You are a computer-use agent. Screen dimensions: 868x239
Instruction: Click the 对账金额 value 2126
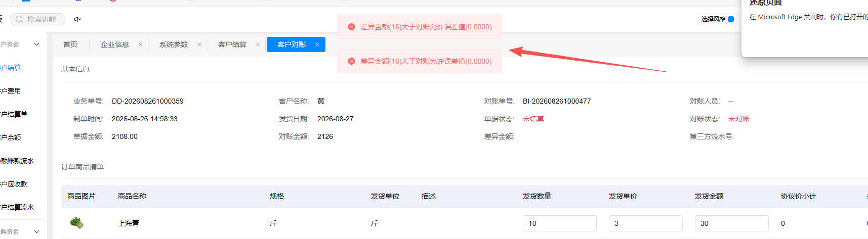[325, 136]
